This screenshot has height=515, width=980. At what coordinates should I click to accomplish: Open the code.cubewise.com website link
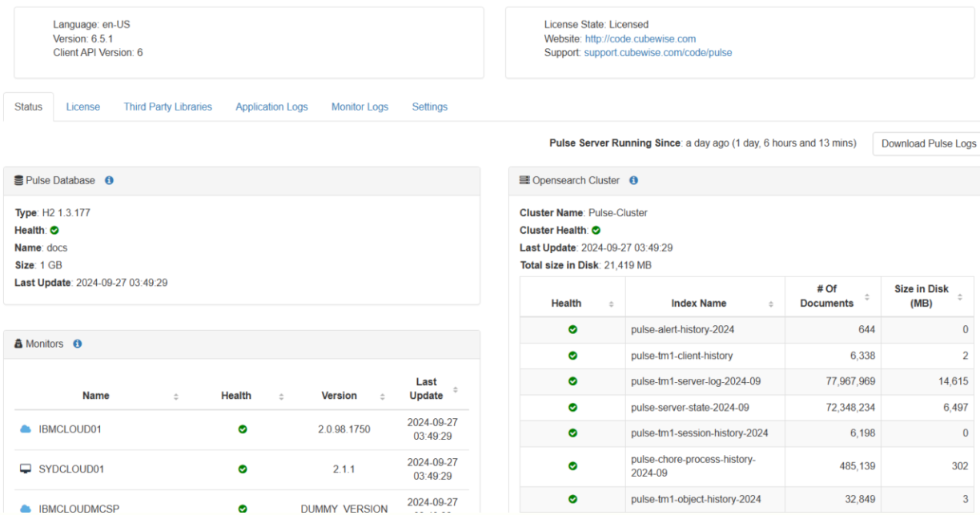[641, 38]
